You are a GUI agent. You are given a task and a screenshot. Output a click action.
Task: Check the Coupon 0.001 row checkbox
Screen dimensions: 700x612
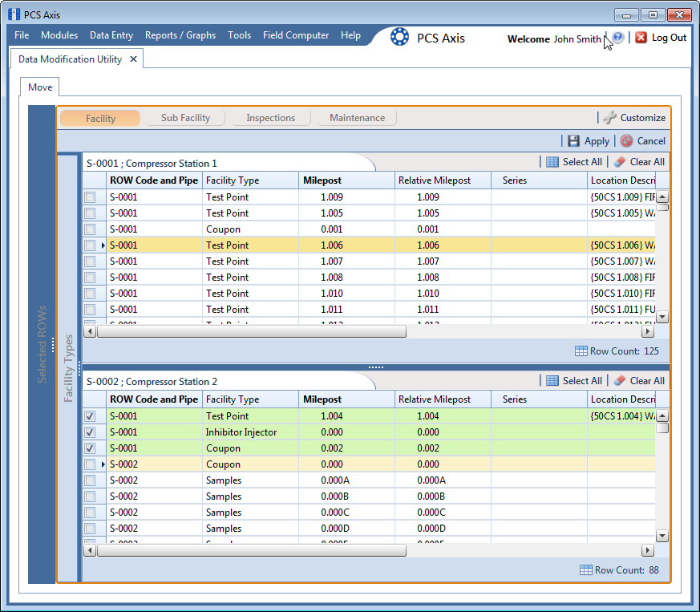90,229
